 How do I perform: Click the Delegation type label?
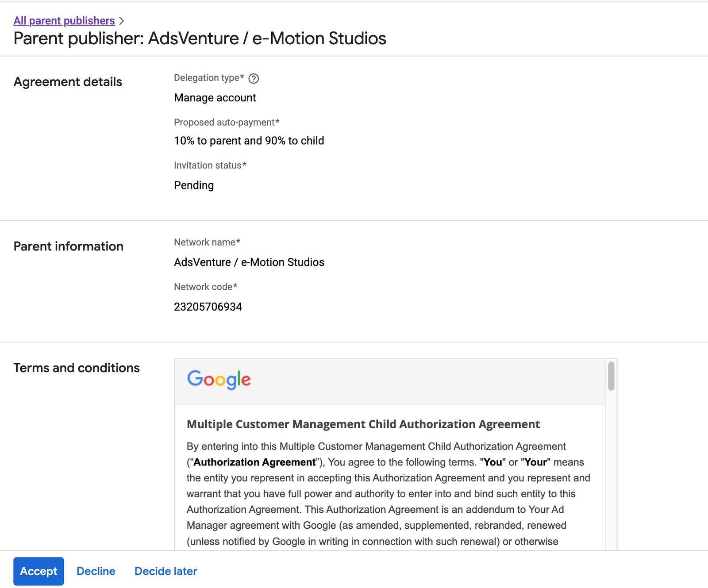coord(209,78)
